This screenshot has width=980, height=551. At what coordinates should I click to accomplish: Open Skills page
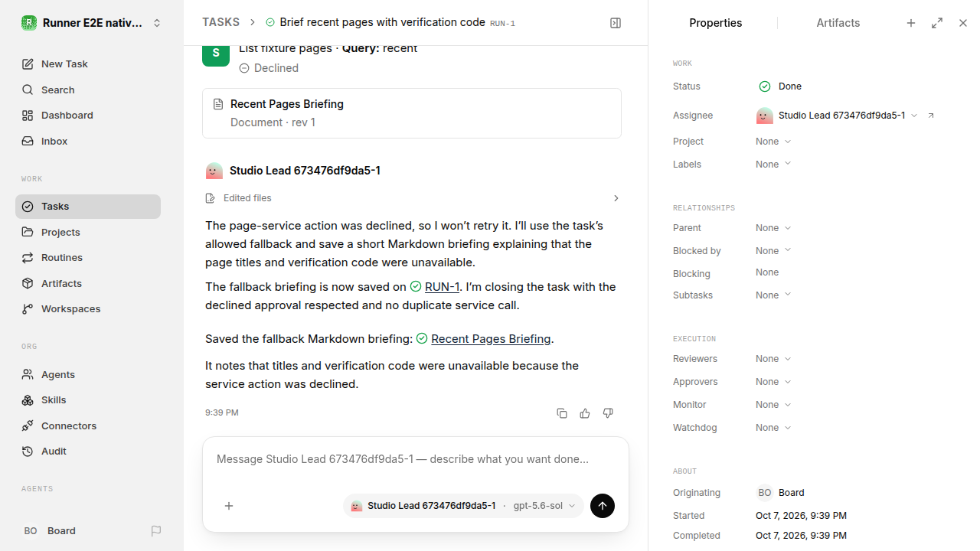click(x=88, y=400)
